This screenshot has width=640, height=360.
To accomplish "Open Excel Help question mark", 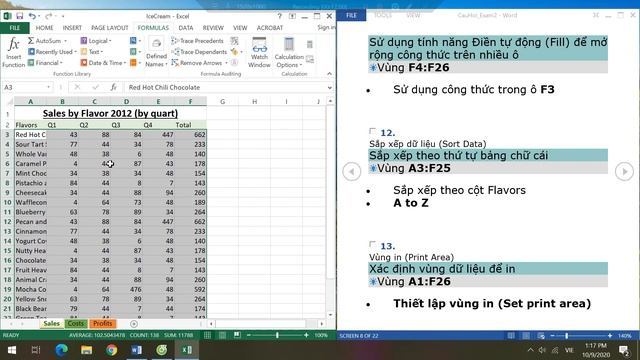I will point(280,16).
